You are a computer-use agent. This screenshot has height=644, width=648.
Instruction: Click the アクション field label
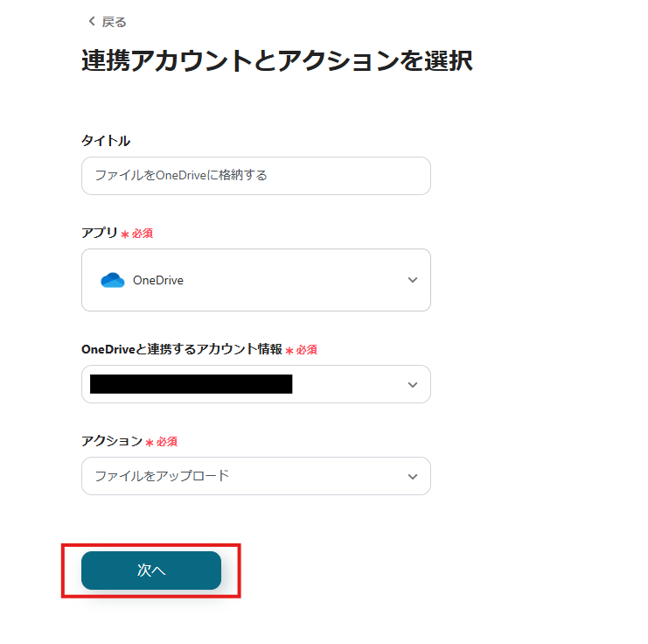point(112,441)
